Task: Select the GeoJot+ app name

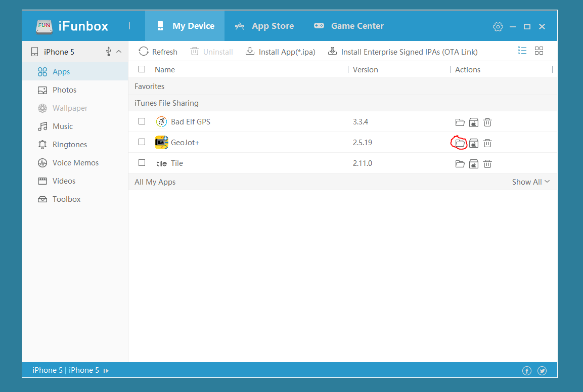Action: [x=185, y=143]
